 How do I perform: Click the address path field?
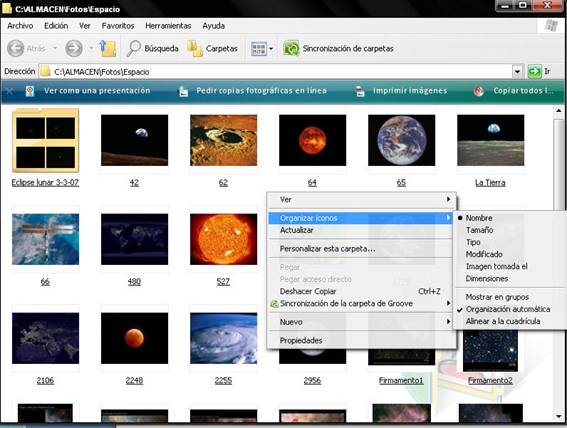[x=277, y=72]
